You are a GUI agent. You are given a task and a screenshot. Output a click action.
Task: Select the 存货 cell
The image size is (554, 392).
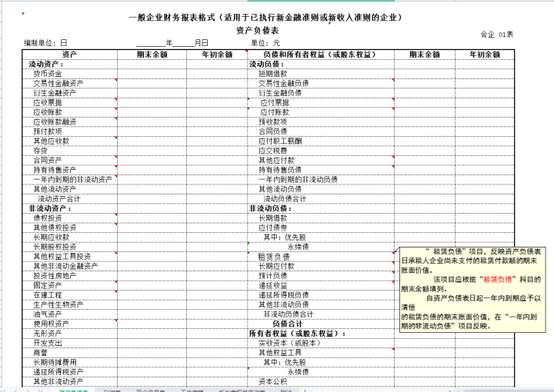click(x=69, y=151)
